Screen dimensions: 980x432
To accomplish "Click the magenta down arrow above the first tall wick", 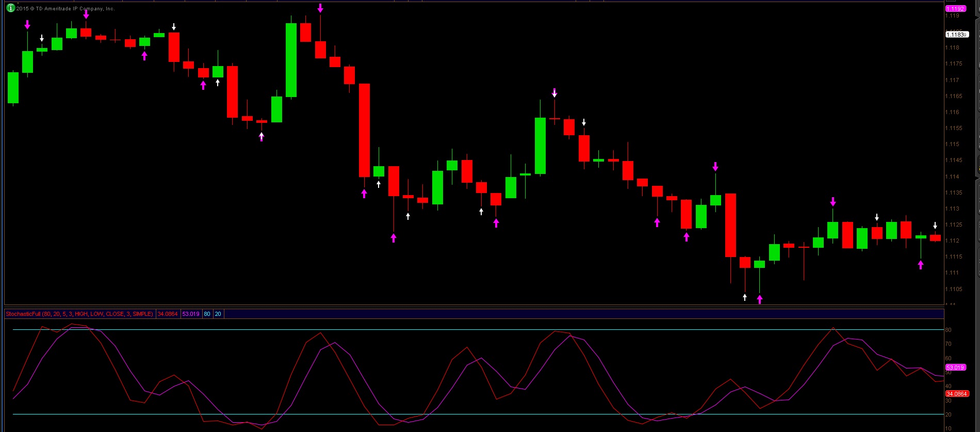I will pos(27,24).
